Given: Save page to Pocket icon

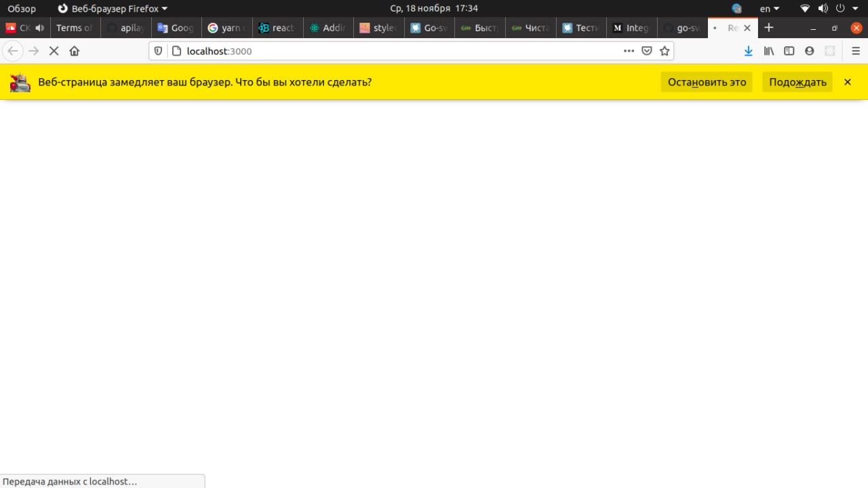Looking at the screenshot, I should click(647, 51).
